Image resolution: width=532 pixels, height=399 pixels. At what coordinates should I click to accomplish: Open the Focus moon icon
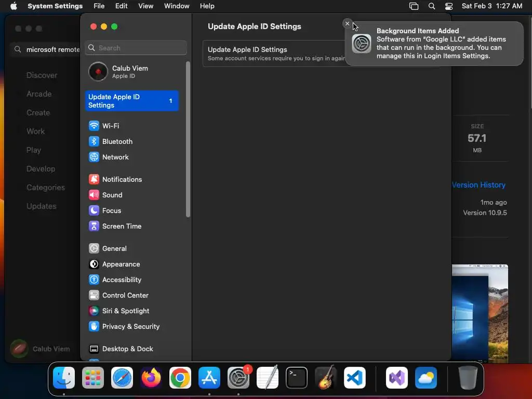94,211
